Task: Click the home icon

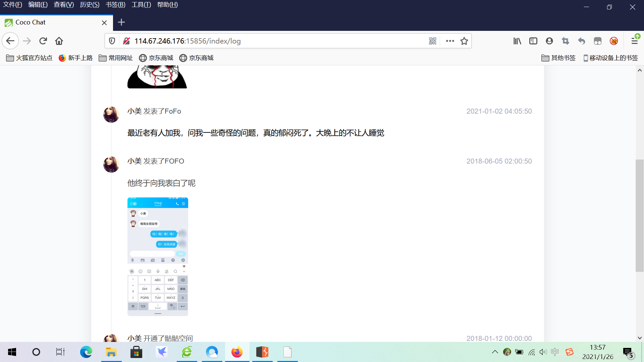Action: pyautogui.click(x=59, y=41)
